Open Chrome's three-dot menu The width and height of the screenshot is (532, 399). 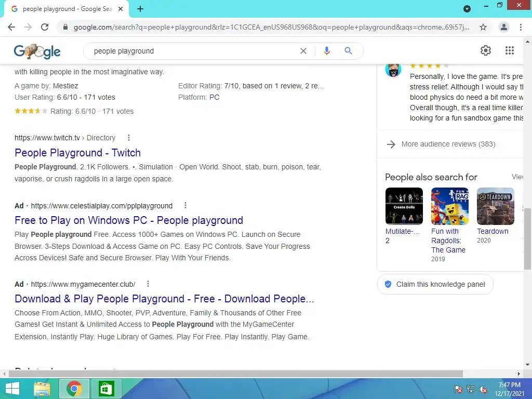521,27
